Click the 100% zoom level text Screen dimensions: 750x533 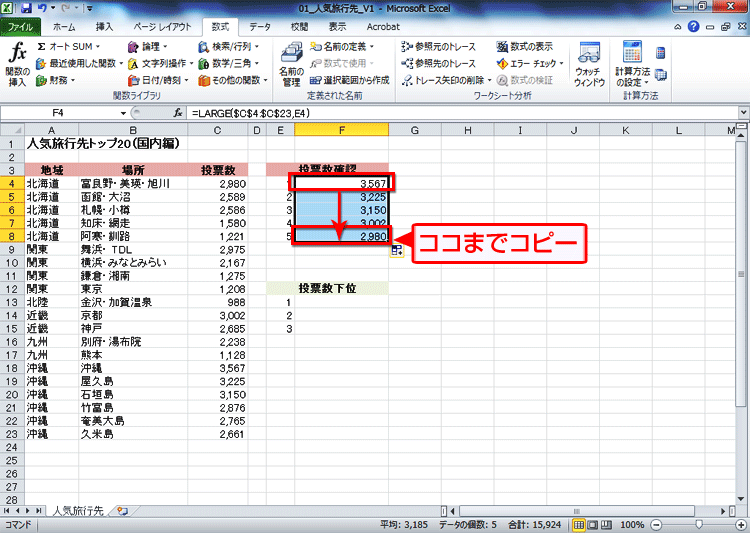click(x=631, y=525)
